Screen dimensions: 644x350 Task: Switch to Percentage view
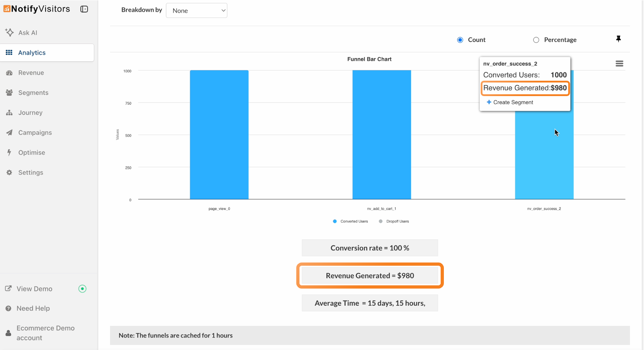[536, 40]
